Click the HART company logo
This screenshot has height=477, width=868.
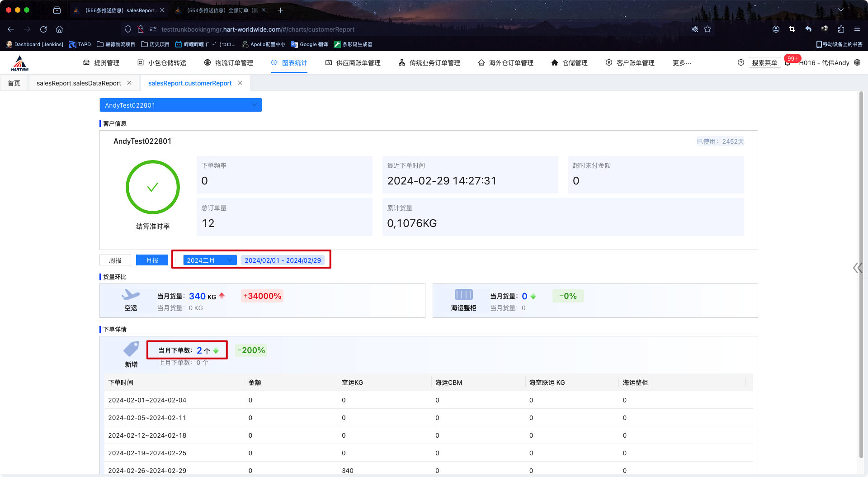(x=20, y=63)
